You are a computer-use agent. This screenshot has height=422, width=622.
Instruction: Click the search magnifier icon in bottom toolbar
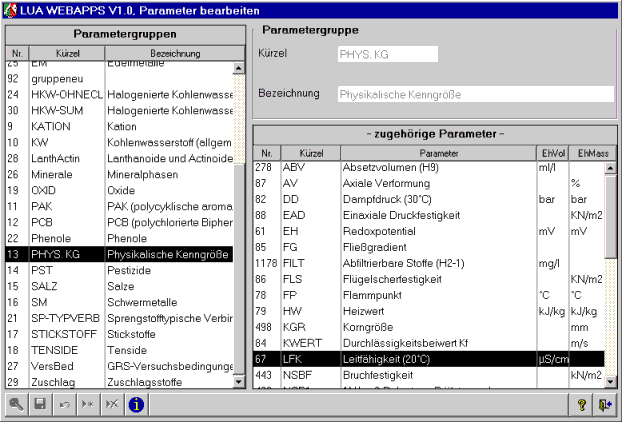(16, 404)
